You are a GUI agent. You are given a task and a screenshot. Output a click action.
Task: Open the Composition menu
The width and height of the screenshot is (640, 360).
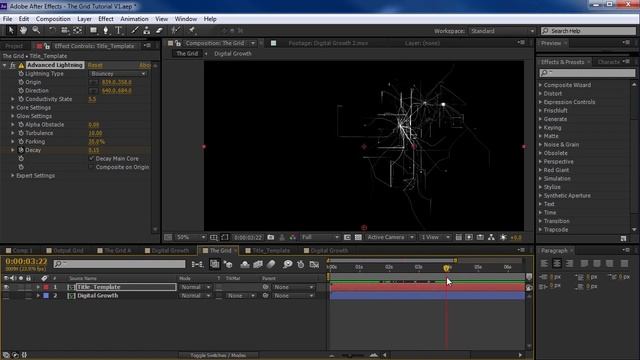coord(53,19)
